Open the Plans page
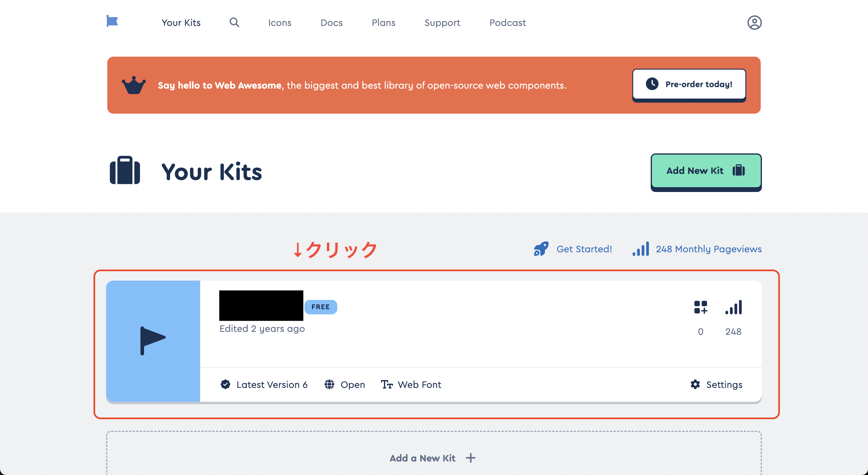The height and width of the screenshot is (475, 868). 383,23
